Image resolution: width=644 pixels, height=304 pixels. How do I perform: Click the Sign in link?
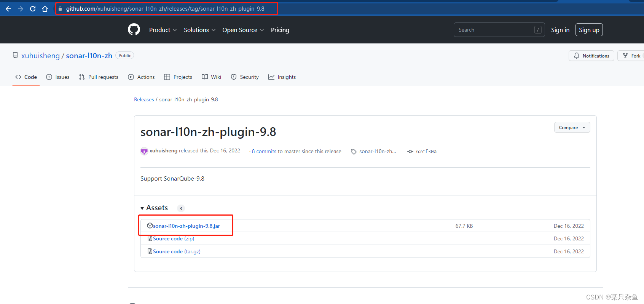[560, 30]
